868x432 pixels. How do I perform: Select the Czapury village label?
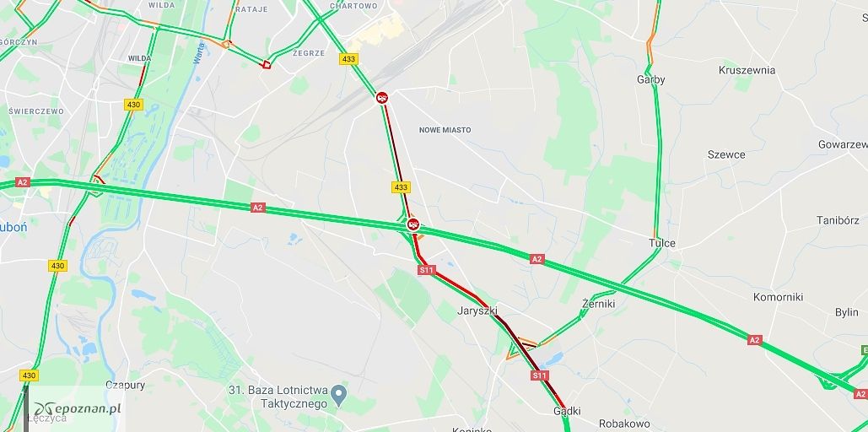pos(126,385)
